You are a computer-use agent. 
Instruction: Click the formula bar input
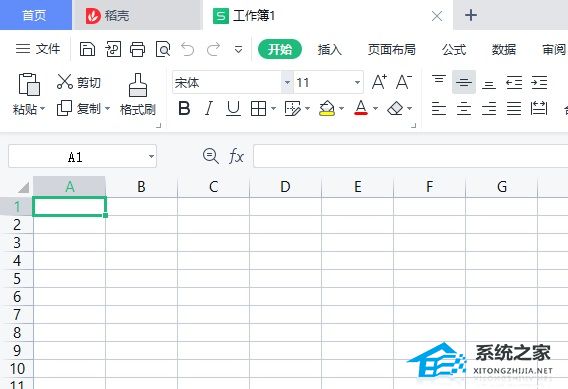(x=410, y=156)
